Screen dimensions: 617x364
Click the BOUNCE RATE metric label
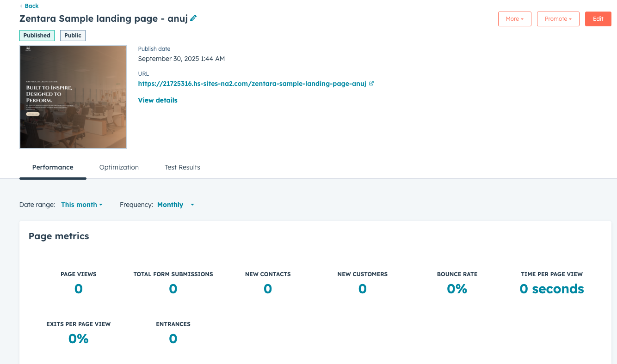pos(457,274)
